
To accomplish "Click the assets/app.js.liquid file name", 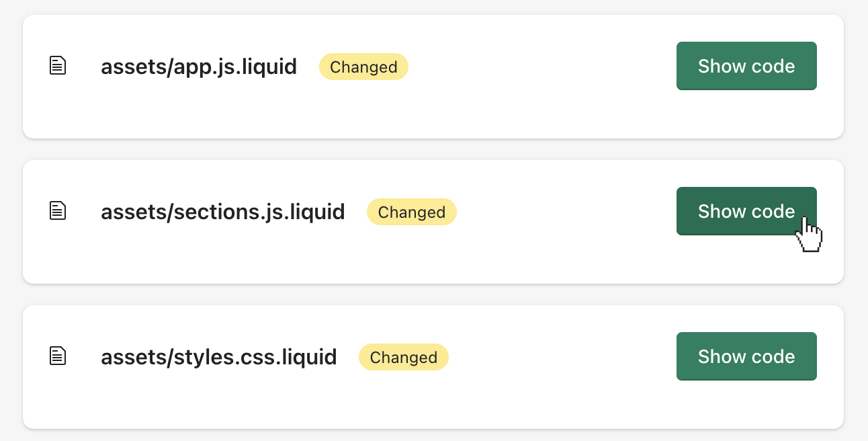I will [199, 67].
